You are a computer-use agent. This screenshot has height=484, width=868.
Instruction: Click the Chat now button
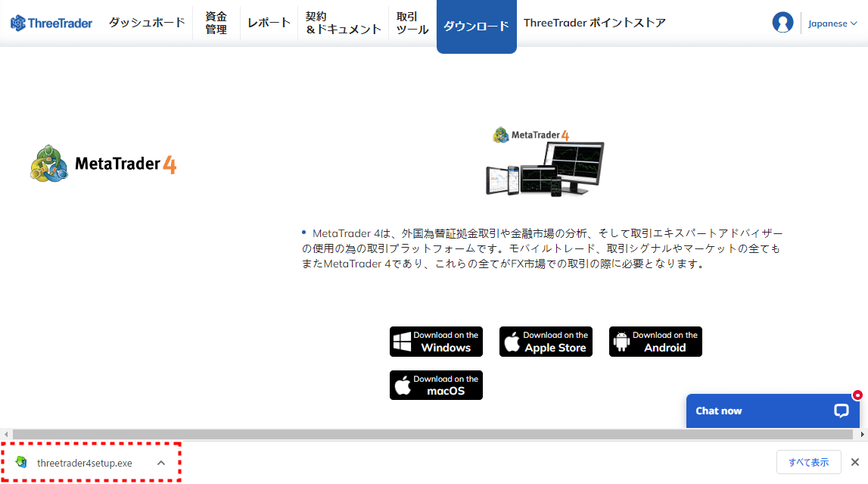[x=773, y=411]
